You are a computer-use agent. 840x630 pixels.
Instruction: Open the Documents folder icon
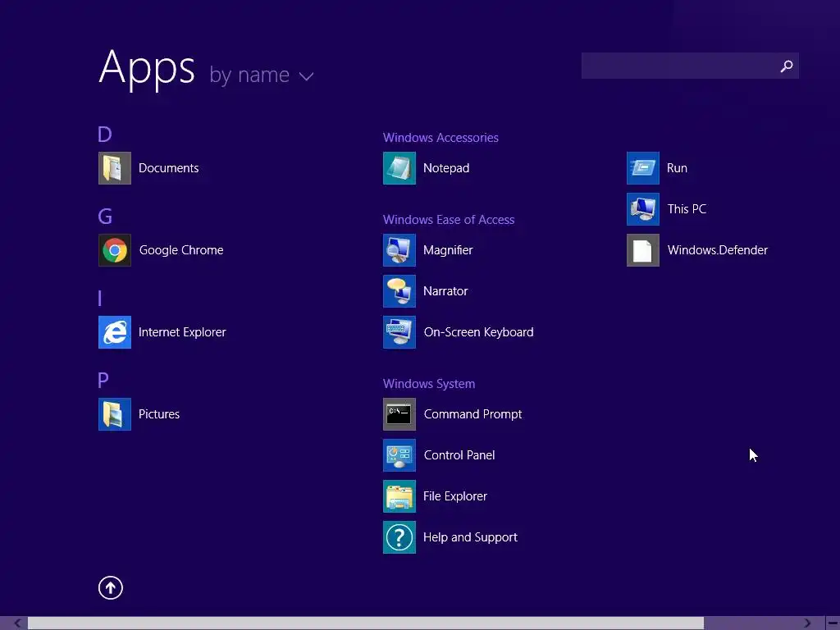(x=115, y=168)
